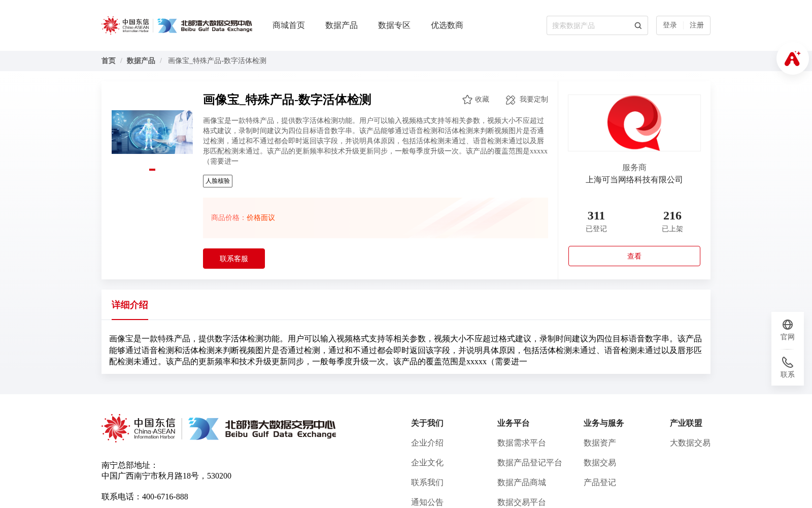Click the 官网 globe icon
Screen dimensions: 812x508
(788, 325)
